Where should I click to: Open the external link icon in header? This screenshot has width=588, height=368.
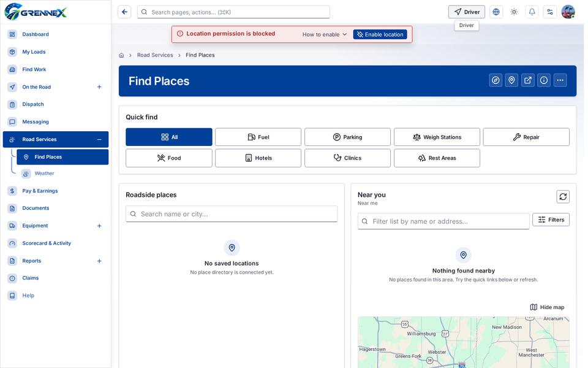[x=527, y=80]
